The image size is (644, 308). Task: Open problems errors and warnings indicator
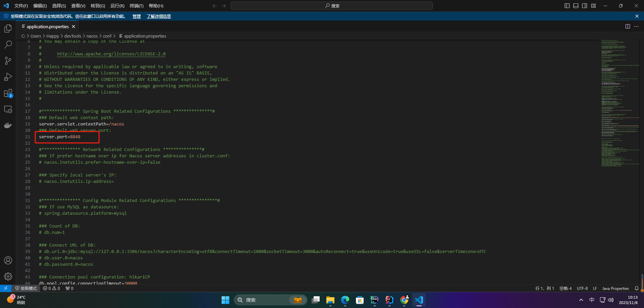point(51,288)
